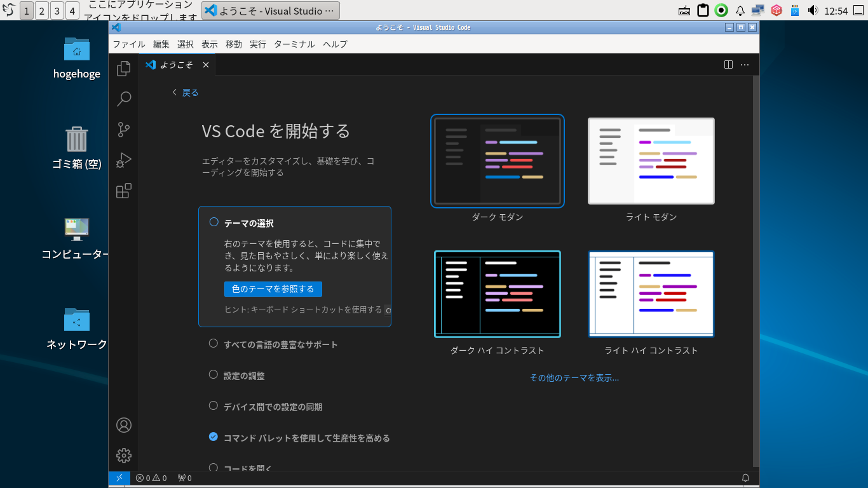
Task: Uncheck the コマンド パレット step checkmark
Action: point(214,437)
